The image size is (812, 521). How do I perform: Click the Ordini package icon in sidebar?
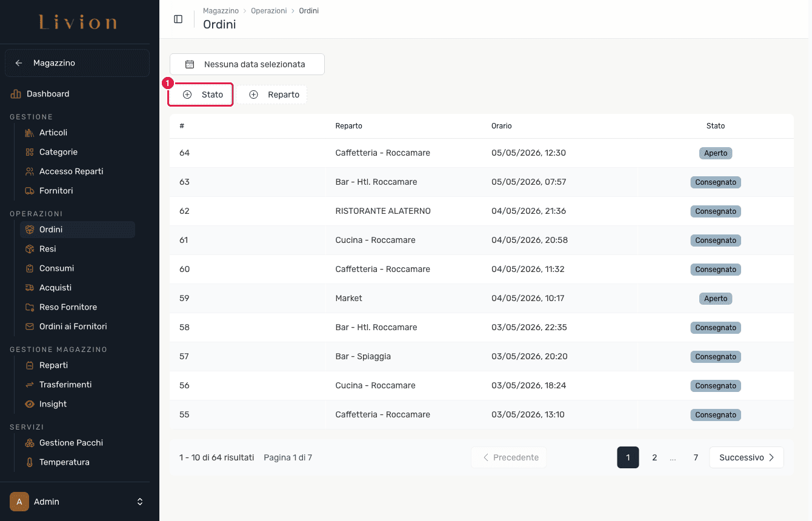pyautogui.click(x=29, y=230)
